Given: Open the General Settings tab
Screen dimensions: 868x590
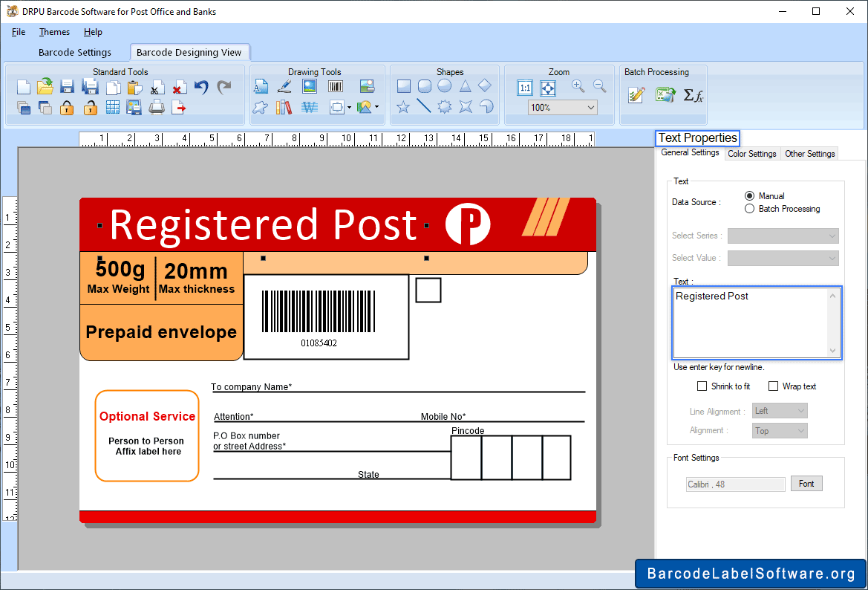Looking at the screenshot, I should pos(691,152).
